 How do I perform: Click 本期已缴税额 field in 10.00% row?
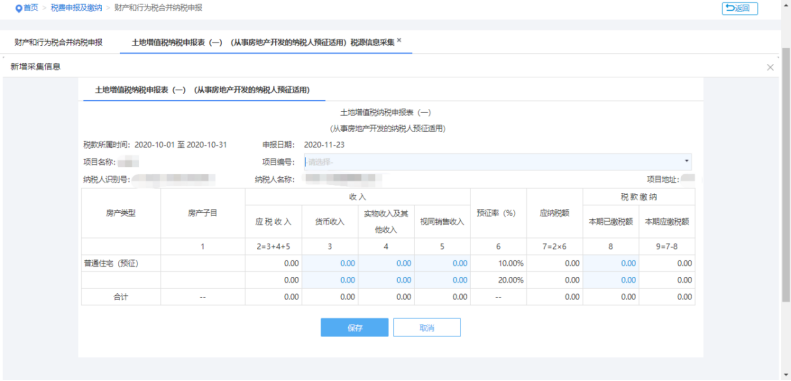tap(611, 263)
